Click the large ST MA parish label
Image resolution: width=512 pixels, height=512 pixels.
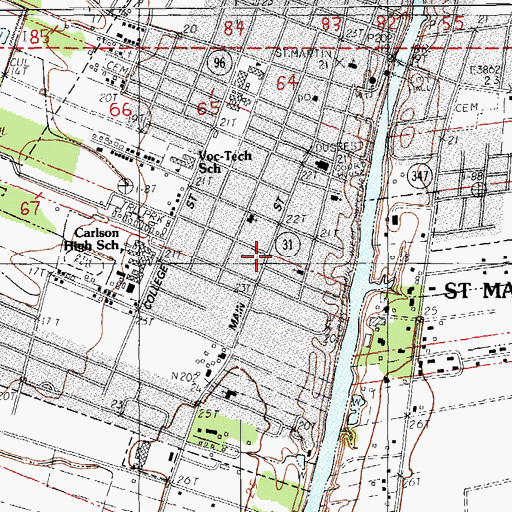(478, 290)
